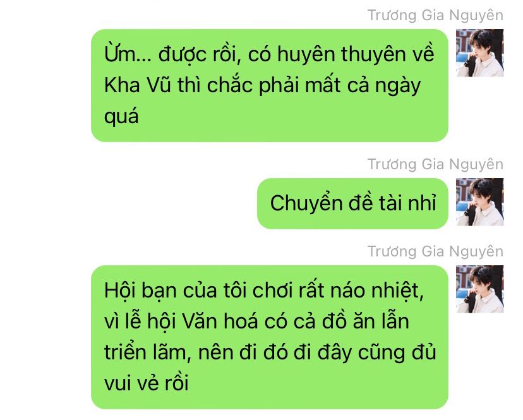Click the words 'Kha Vũ' in the first message
This screenshot has width=523, height=420.
point(138,85)
